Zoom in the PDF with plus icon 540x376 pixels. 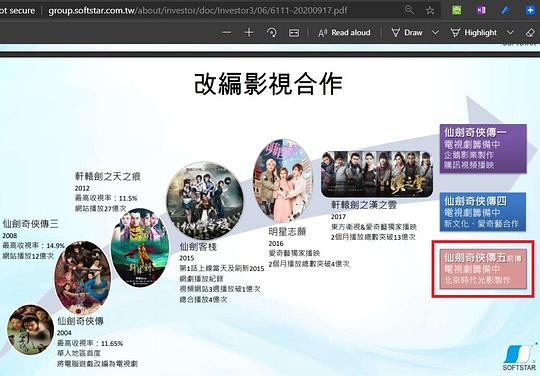[x=249, y=33]
